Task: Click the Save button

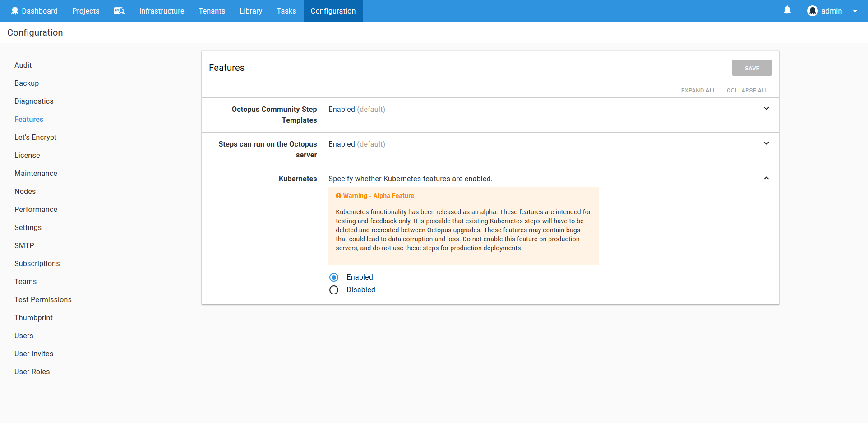Action: [752, 68]
